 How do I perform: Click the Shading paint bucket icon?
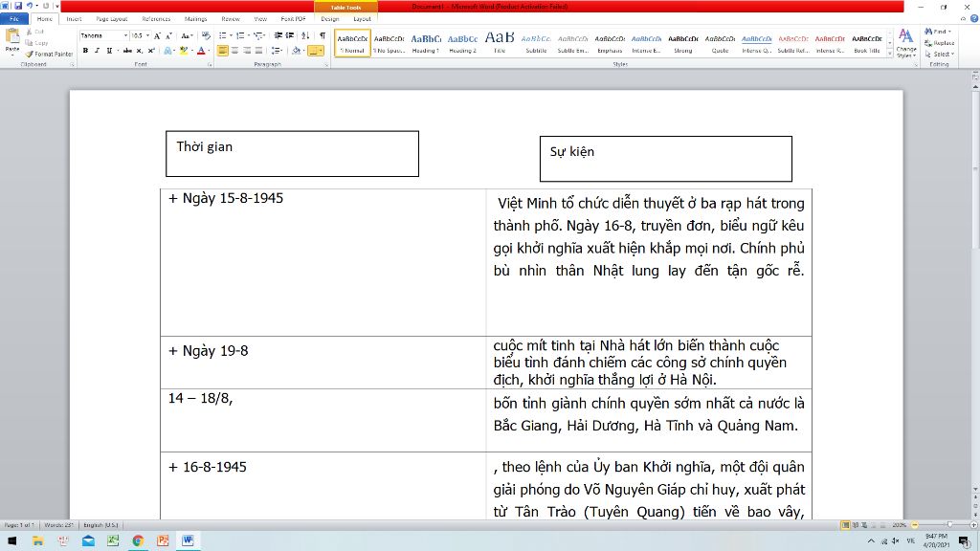pos(296,51)
